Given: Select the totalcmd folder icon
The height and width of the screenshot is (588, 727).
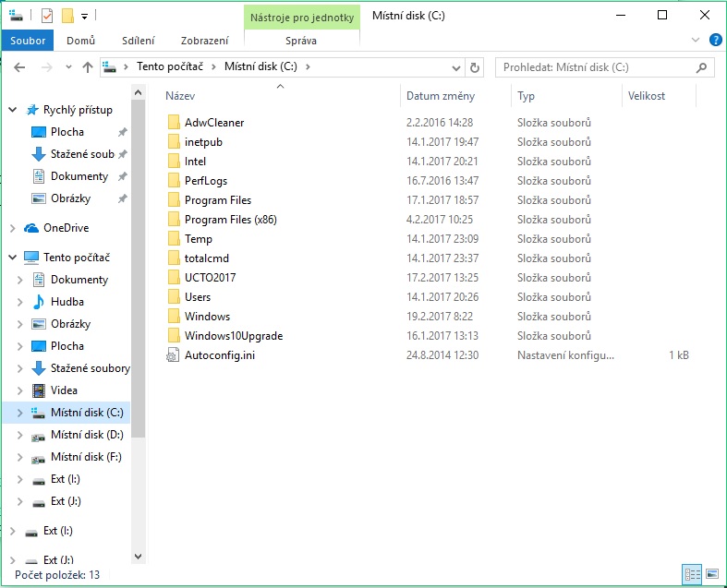Looking at the screenshot, I should [174, 258].
